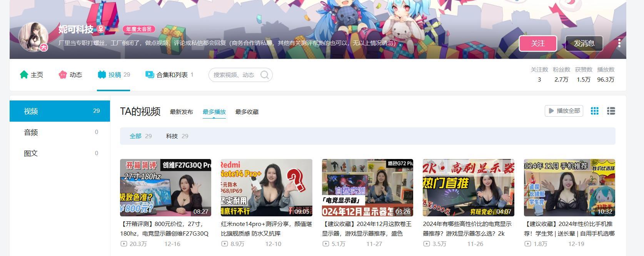Click play-count icon next to 5.1万
Viewport: 644px width, 256px height.
[326, 244]
